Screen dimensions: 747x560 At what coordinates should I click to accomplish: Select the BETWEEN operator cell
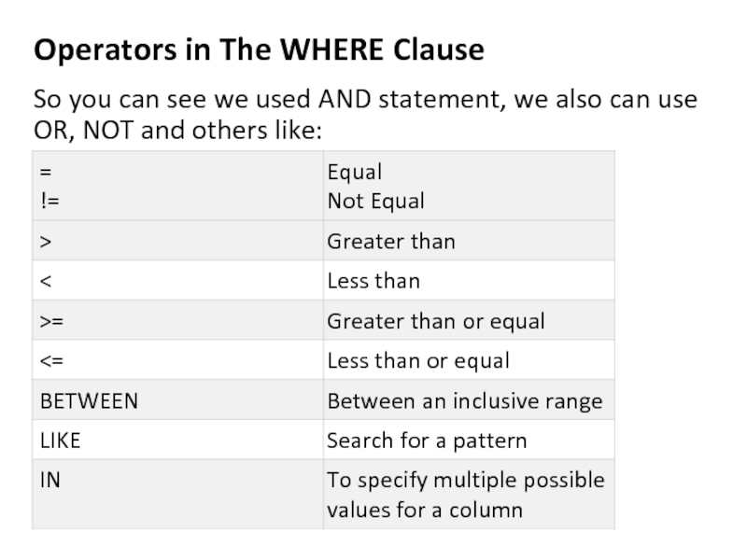click(88, 401)
